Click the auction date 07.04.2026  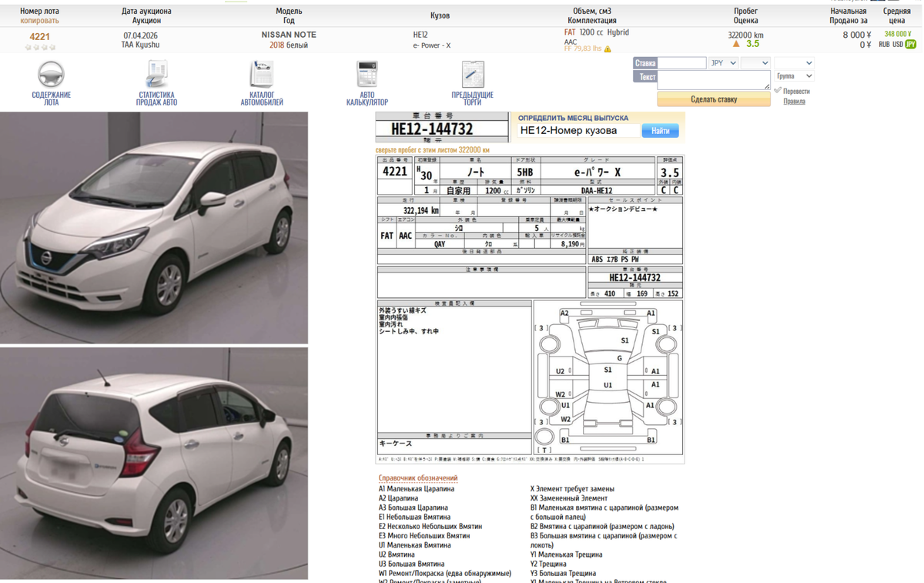142,35
